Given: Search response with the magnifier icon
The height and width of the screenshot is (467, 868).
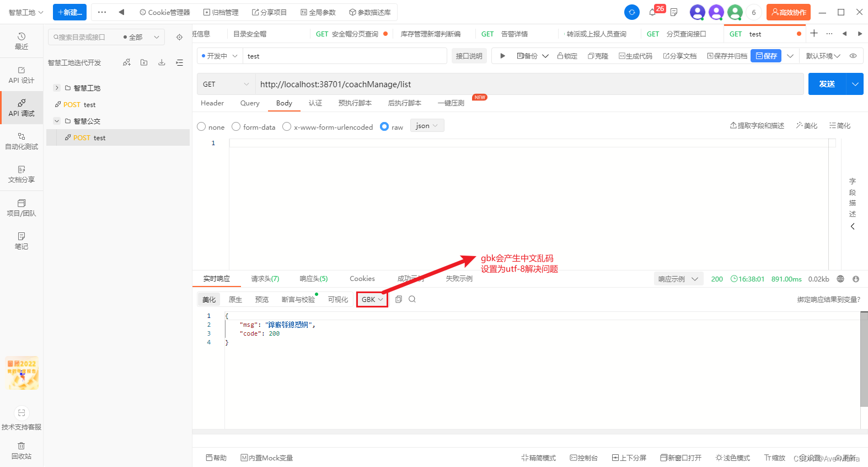Looking at the screenshot, I should coord(412,299).
